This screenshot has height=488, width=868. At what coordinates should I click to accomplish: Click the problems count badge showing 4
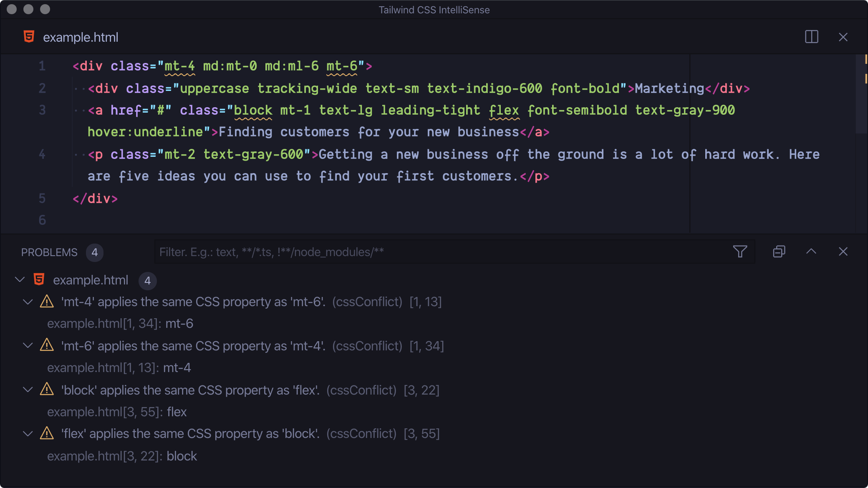coord(95,252)
